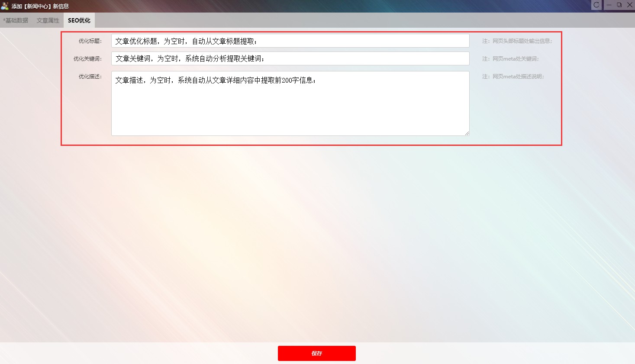Switch to the 基础数据 tab

point(16,20)
